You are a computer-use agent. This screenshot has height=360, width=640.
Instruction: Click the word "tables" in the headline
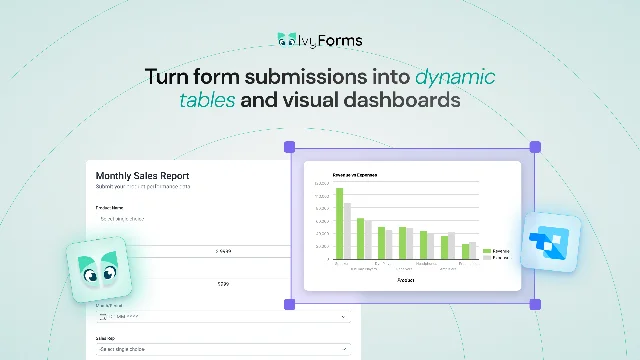coord(207,100)
